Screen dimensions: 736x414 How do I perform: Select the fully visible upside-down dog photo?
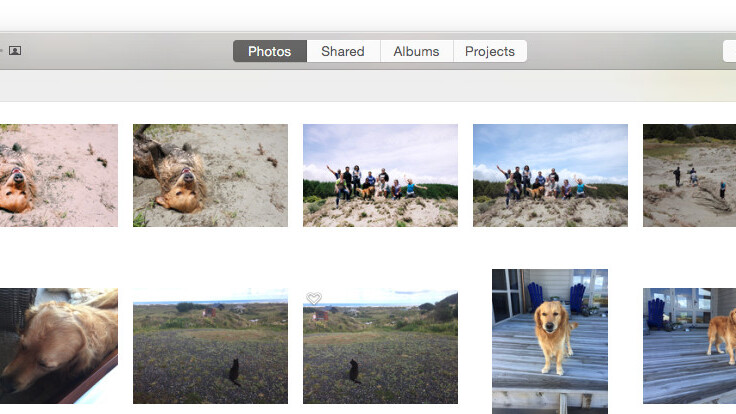point(210,175)
